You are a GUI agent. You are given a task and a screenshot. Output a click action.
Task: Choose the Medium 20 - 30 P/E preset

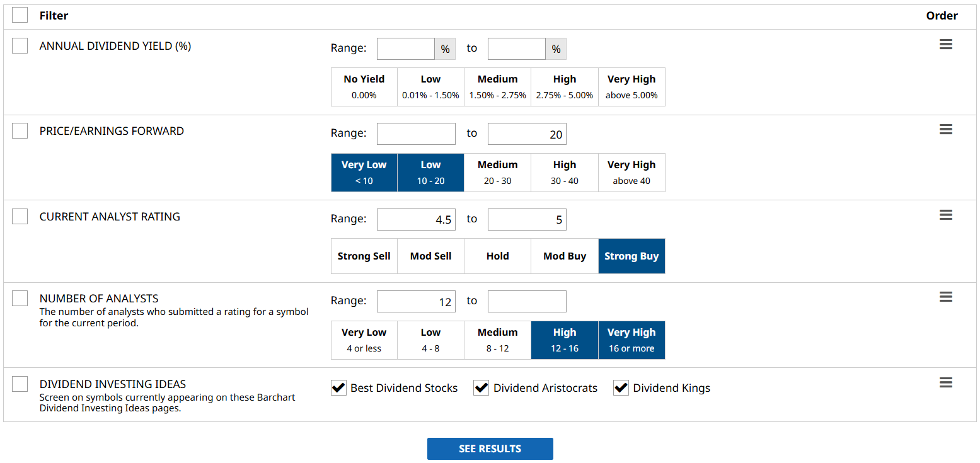point(497,173)
